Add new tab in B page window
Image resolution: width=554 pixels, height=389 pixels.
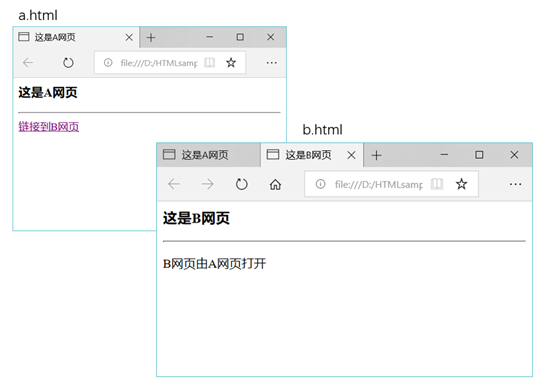(377, 155)
